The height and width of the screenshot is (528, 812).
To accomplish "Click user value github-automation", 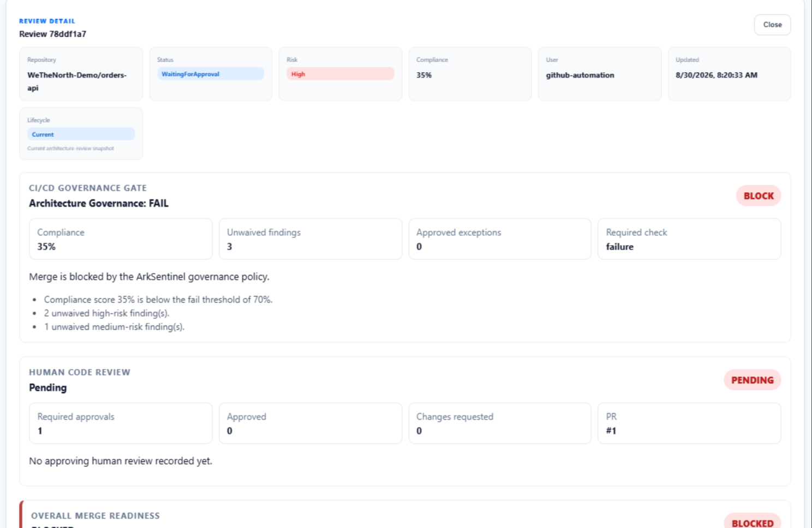I will click(x=580, y=75).
